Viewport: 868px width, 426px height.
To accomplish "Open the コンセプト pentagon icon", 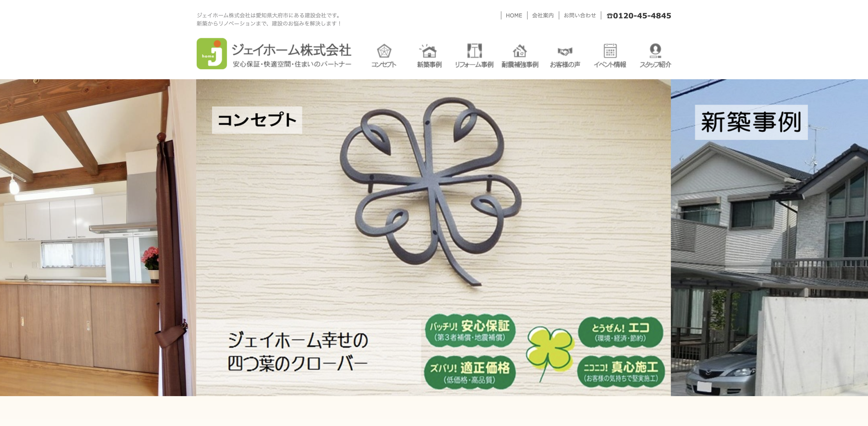I will [x=384, y=51].
